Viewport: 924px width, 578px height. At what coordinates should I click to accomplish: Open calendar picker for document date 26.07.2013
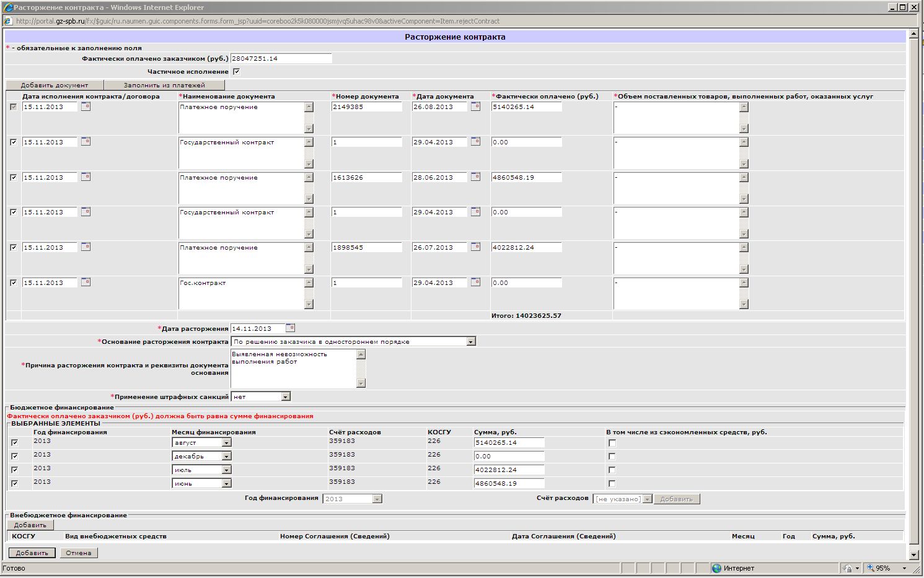point(475,247)
